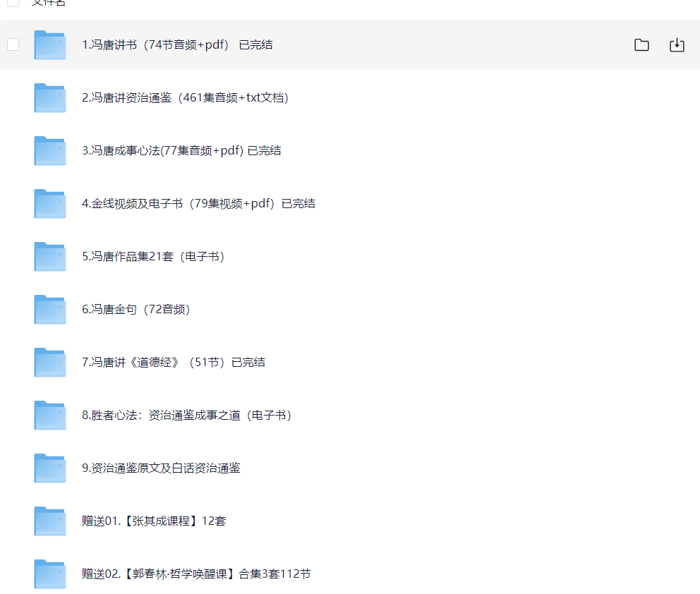Click folder icon of 赠送02.郭春林 row
Image resolution: width=700 pixels, height=594 pixels.
(x=50, y=574)
